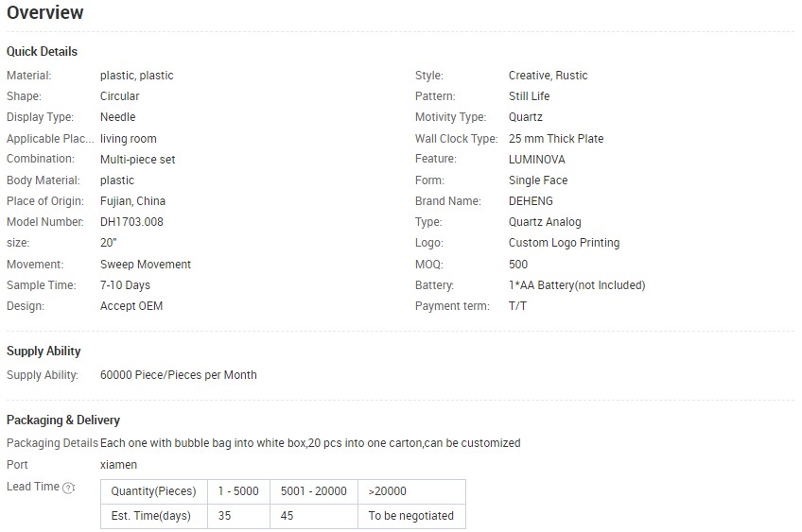Click the >20000 quantity cell
The height and width of the screenshot is (532, 802).
pyautogui.click(x=411, y=491)
